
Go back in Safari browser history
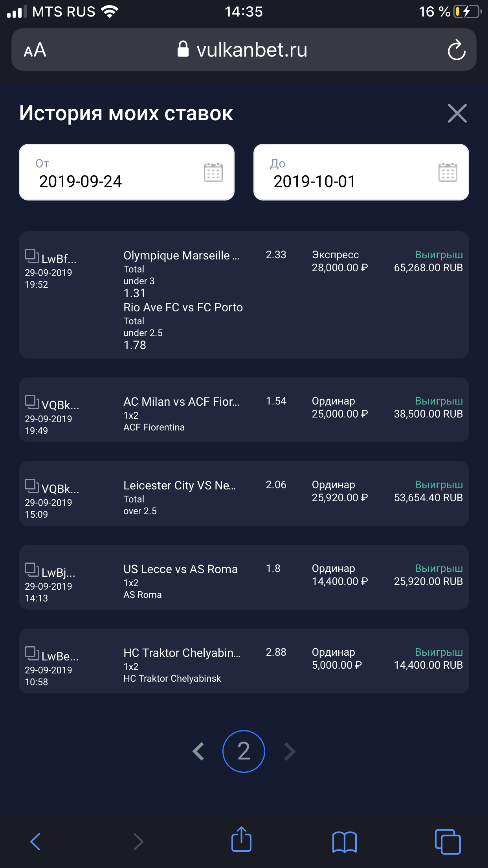[x=35, y=842]
